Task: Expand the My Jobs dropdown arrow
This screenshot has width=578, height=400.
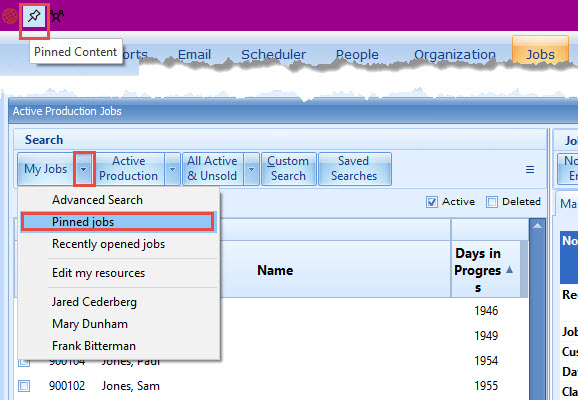Action: [x=84, y=169]
